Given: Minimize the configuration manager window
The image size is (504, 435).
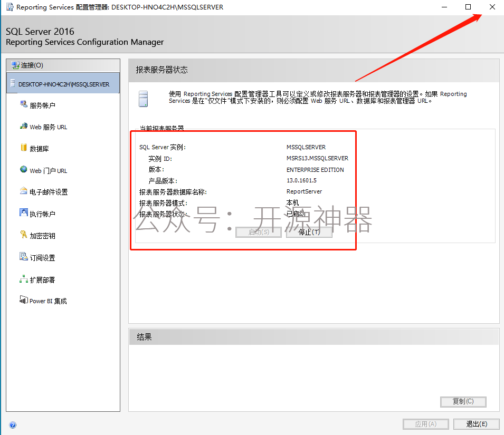Looking at the screenshot, I should coord(444,7).
